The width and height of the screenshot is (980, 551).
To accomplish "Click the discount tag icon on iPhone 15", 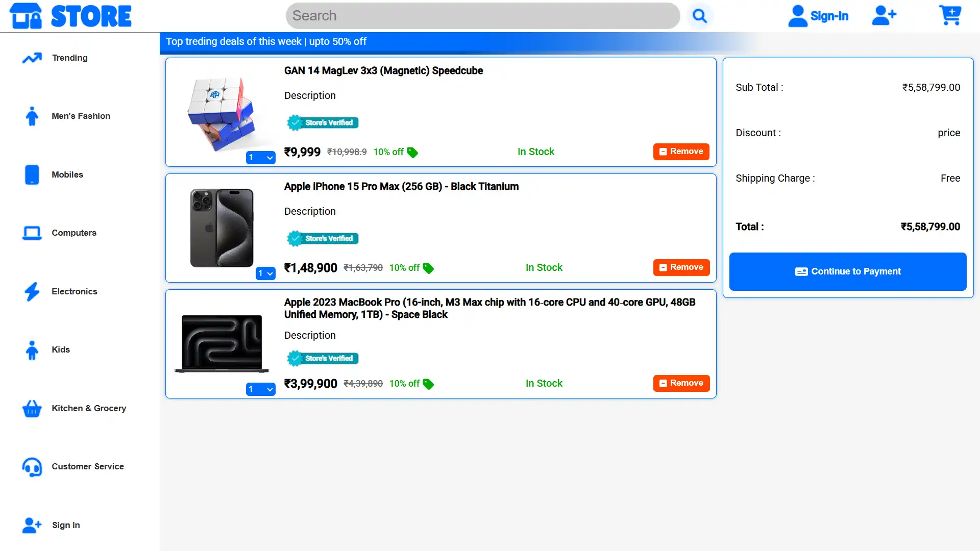I will [428, 268].
